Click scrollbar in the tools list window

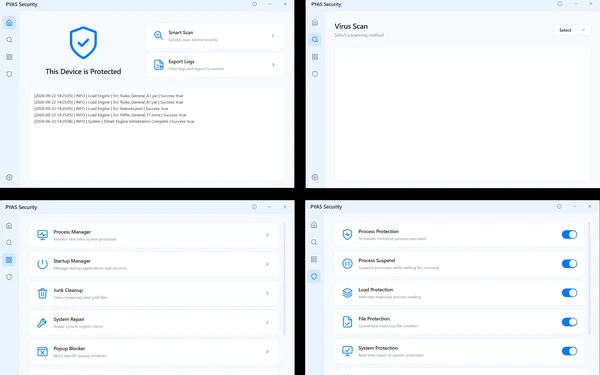(284, 279)
